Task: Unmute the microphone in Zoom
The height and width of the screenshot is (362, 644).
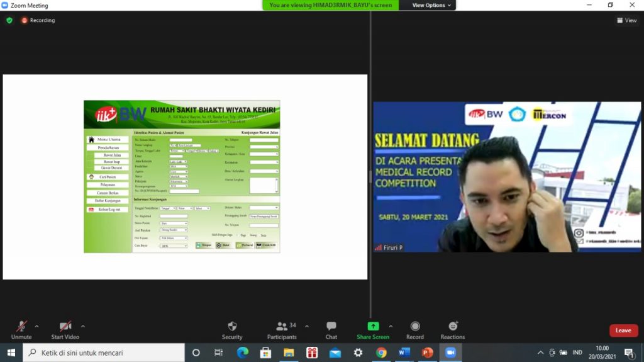Action: pos(21,329)
